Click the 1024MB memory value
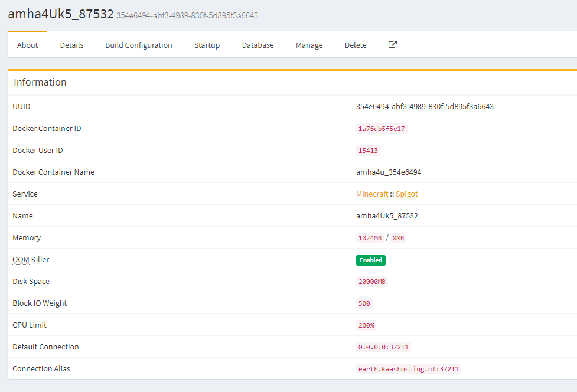 370,238
